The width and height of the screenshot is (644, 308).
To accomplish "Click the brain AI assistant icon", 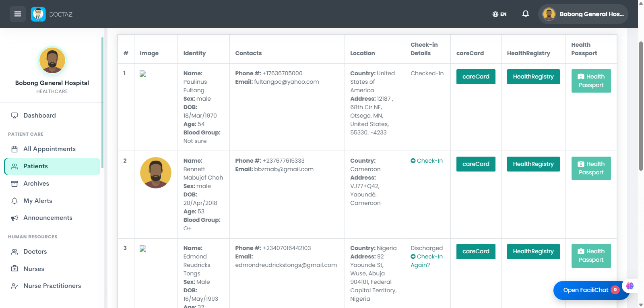I will 630,286.
